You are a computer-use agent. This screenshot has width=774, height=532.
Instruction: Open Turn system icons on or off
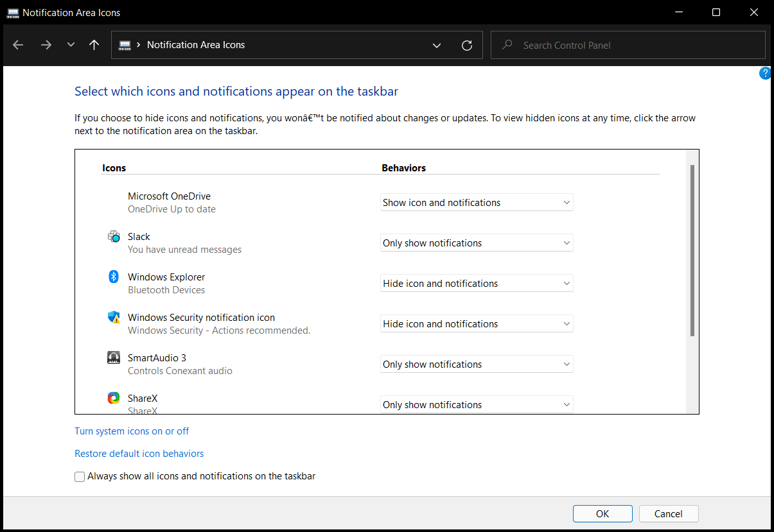(132, 431)
